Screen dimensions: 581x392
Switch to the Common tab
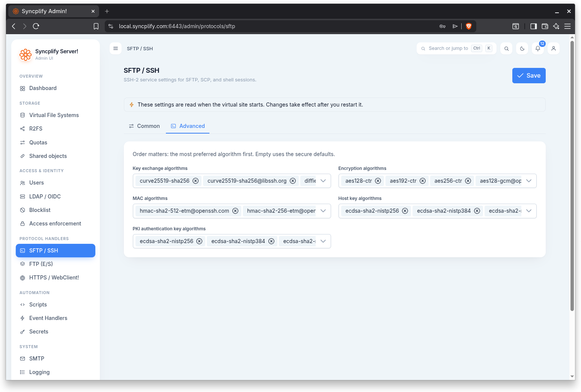144,126
